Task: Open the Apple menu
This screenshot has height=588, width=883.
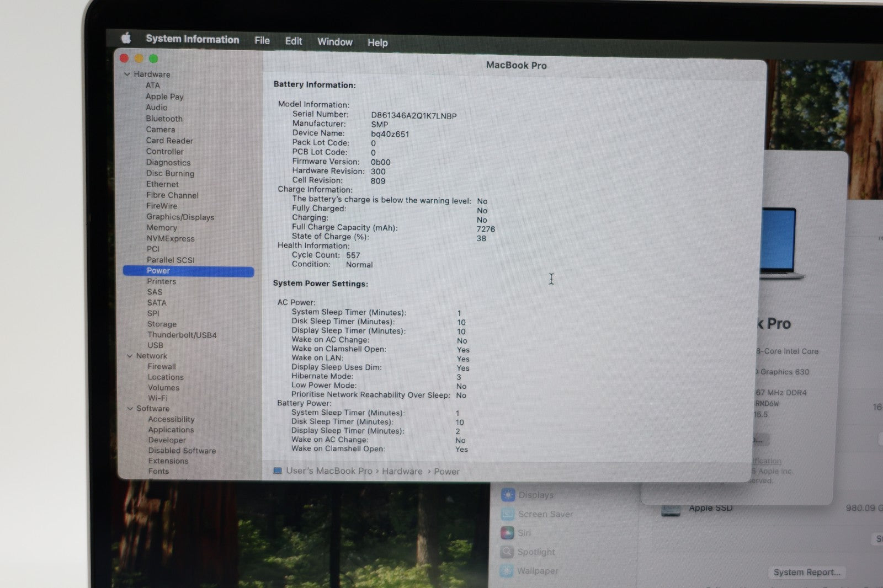Action: pyautogui.click(x=126, y=38)
